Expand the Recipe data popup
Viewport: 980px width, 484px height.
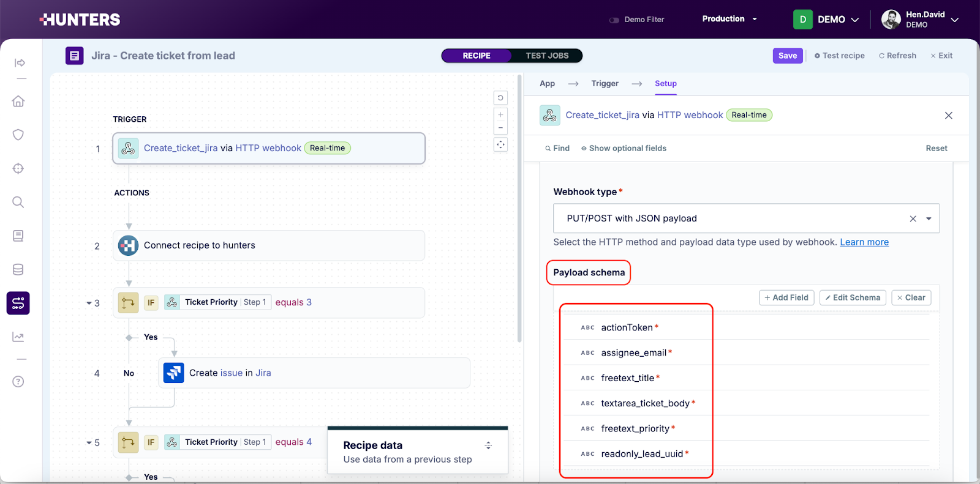(x=488, y=445)
